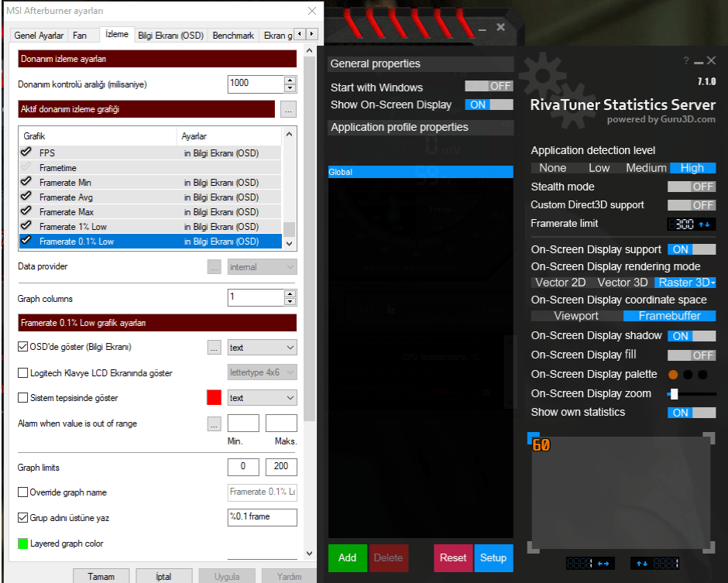This screenshot has height=583, width=728.
Task: Open system tray text dropdown
Action: tap(262, 398)
